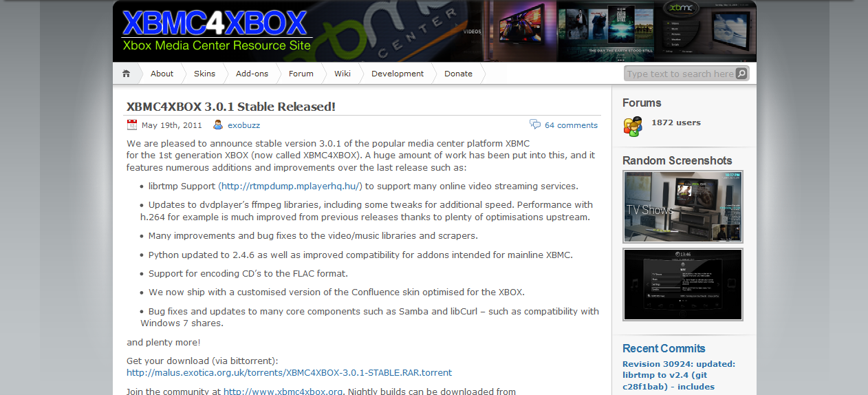Visit the www.xbmc4xbox.org link
This screenshot has width=868, height=395.
tap(283, 392)
